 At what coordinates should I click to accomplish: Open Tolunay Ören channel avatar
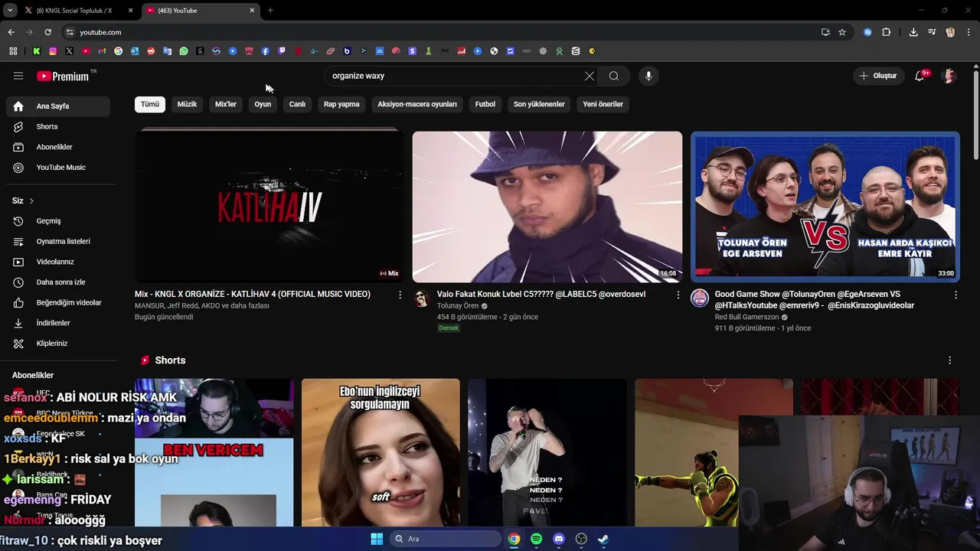click(422, 298)
